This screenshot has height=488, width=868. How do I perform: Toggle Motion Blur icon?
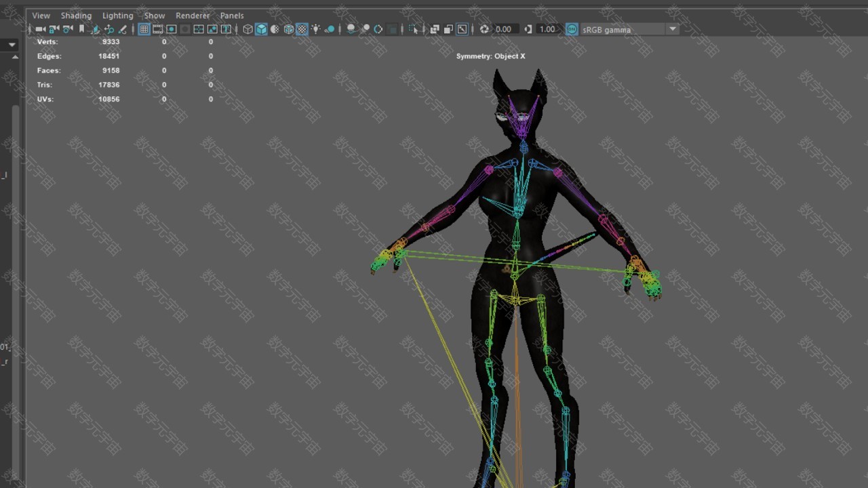365,29
